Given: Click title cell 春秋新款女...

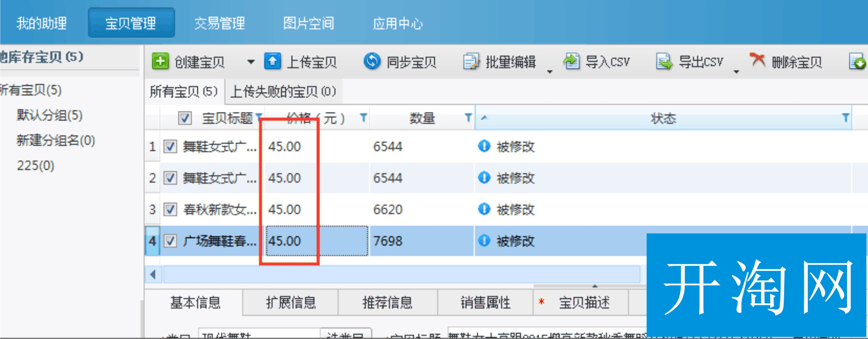Looking at the screenshot, I should click(x=220, y=210).
